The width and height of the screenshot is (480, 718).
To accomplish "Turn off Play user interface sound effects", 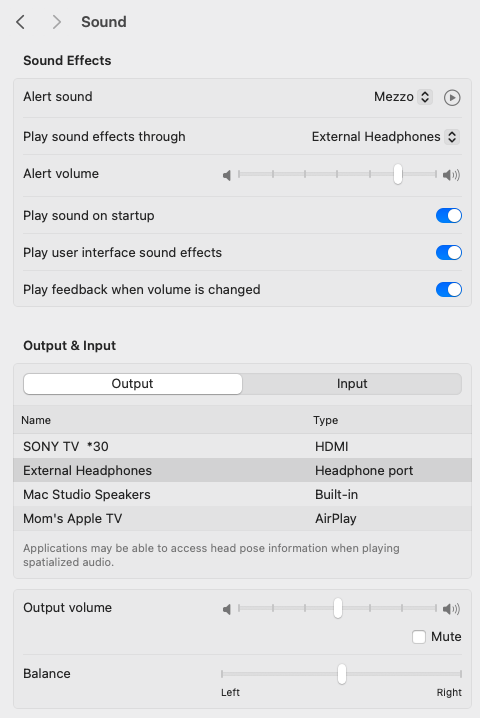I will pos(448,253).
